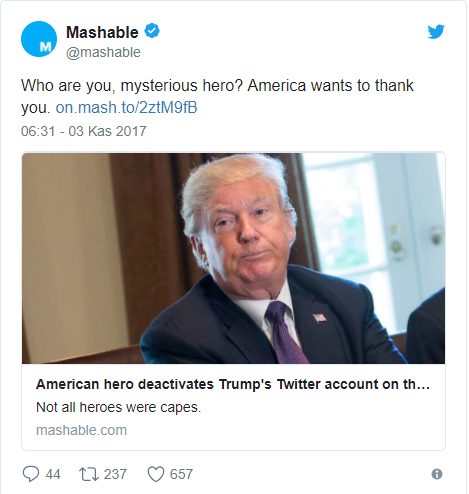Visit the mashable.com domain link
The height and width of the screenshot is (494, 469).
(x=81, y=430)
